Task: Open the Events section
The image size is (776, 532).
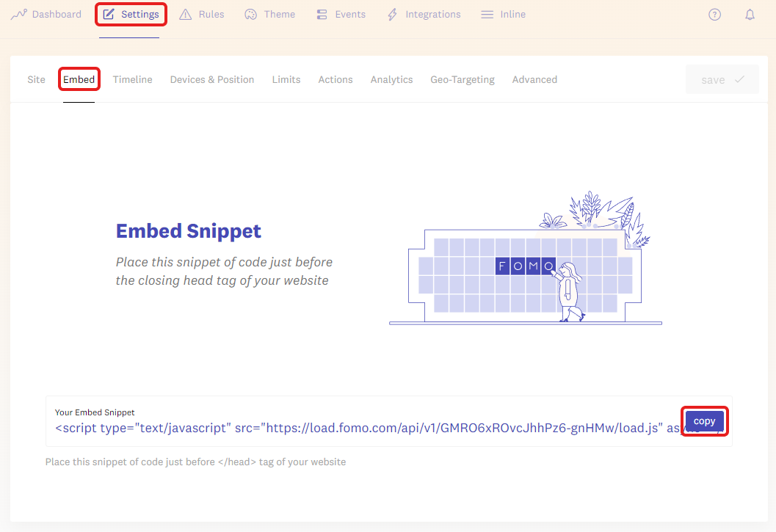Action: (341, 15)
